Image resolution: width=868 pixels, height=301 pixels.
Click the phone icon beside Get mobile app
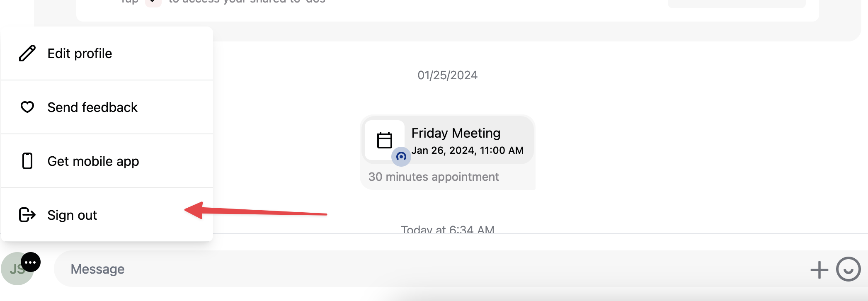27,161
